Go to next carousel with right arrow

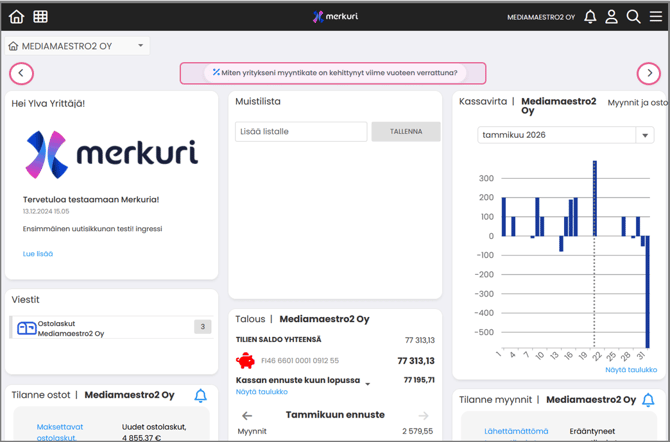click(649, 73)
